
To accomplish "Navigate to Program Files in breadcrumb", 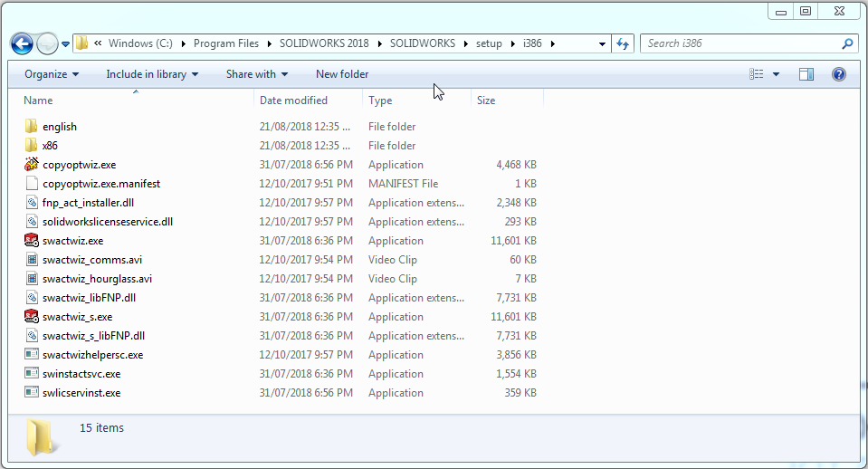I will pos(226,43).
